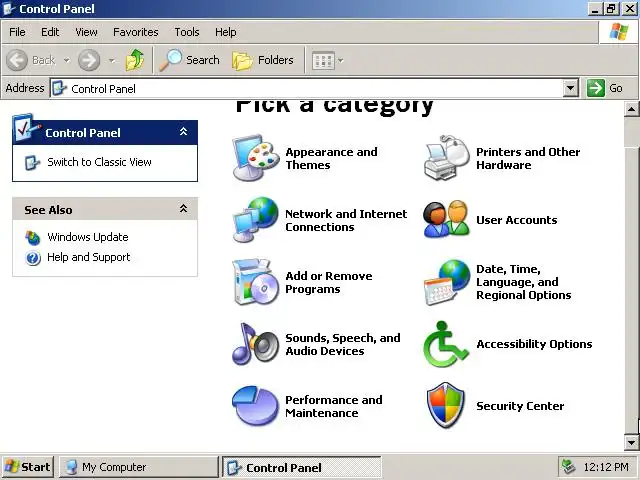The image size is (640, 480).
Task: Click the User Accounts text link
Action: pos(517,220)
